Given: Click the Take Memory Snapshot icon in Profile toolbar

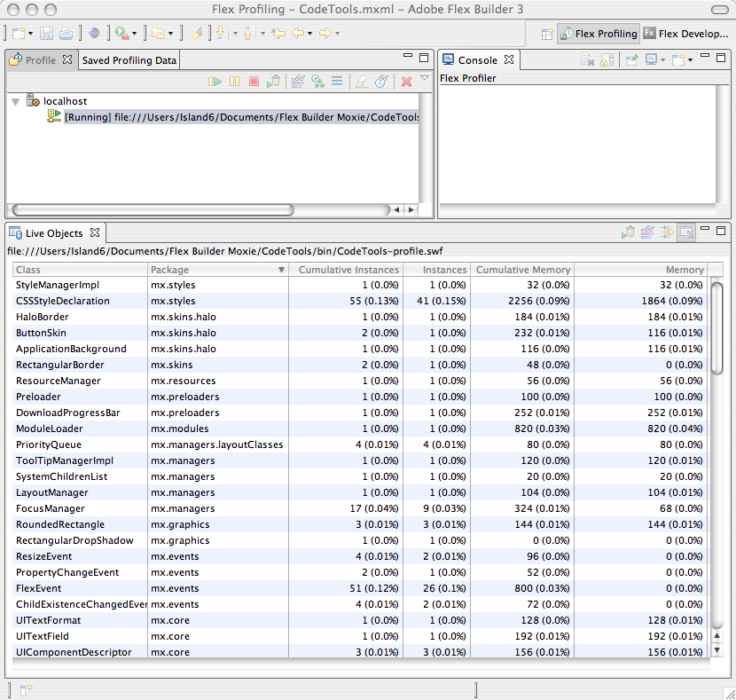Looking at the screenshot, I should [x=298, y=82].
